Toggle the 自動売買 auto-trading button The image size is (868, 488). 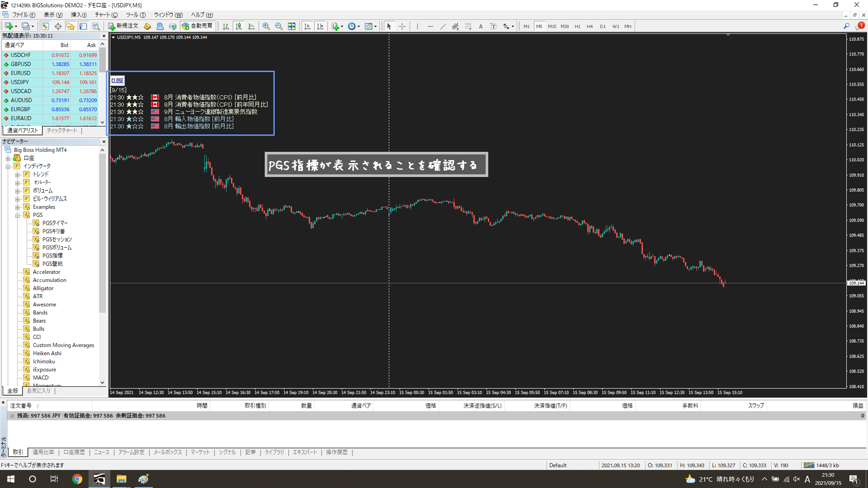(x=197, y=26)
